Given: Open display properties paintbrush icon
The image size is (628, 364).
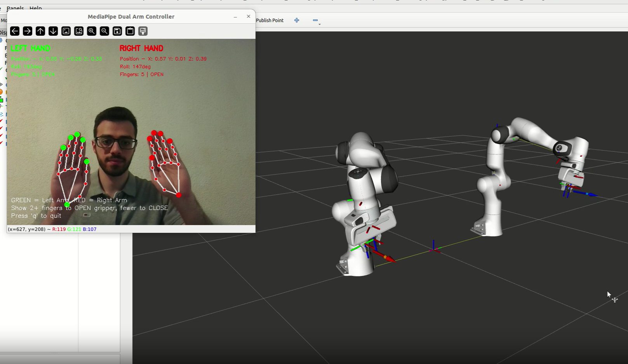Looking at the screenshot, I should (143, 31).
